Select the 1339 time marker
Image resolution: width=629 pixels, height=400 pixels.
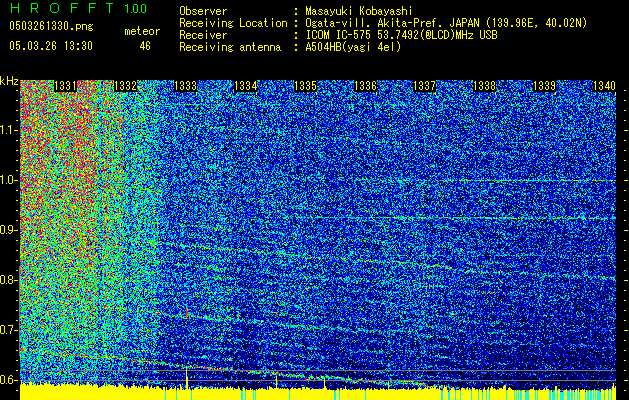tap(544, 86)
